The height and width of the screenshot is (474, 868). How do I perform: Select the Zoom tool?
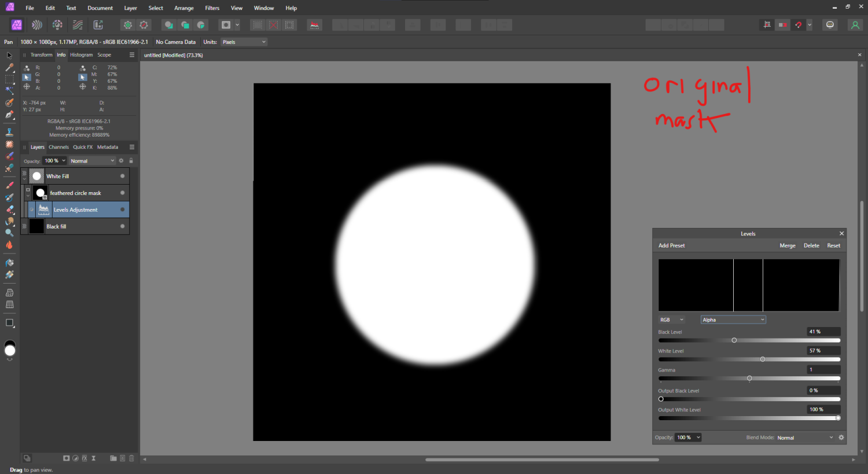9,232
